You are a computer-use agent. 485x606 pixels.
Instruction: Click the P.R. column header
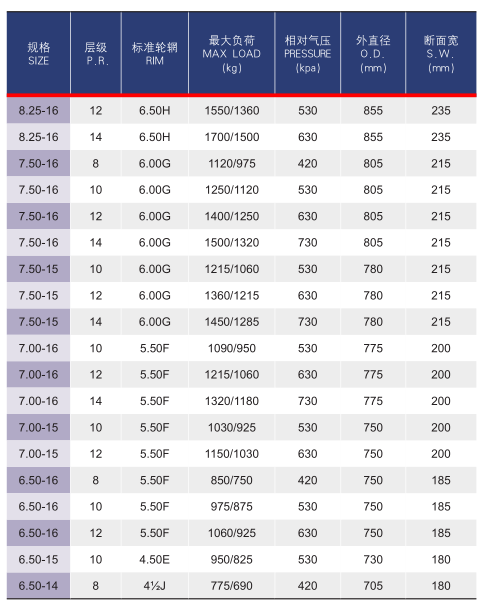point(96,53)
